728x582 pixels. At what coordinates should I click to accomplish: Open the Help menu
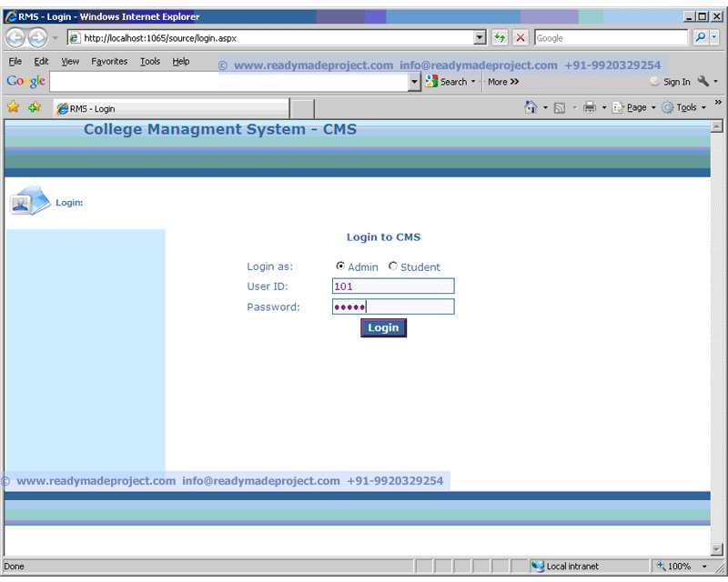point(180,61)
